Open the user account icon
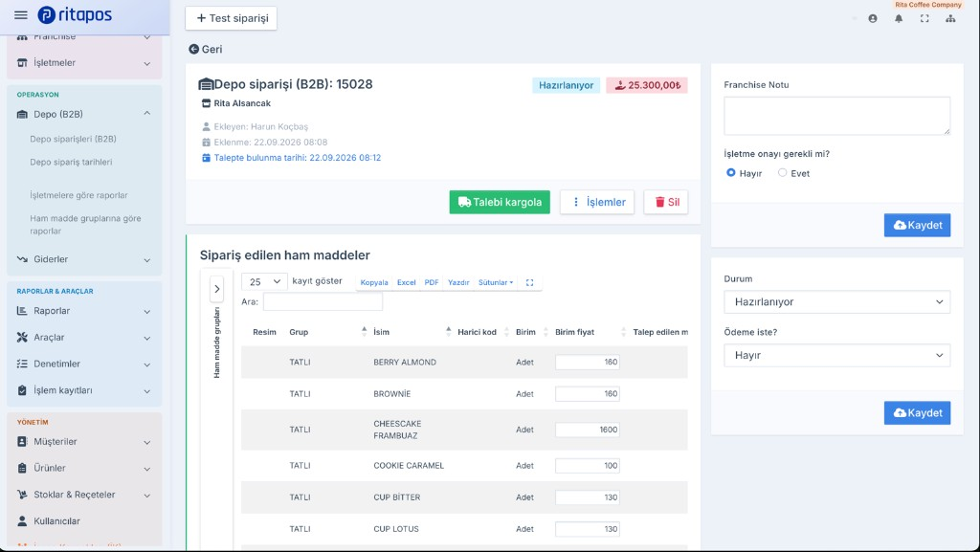The height and width of the screenshot is (552, 980). tap(873, 19)
